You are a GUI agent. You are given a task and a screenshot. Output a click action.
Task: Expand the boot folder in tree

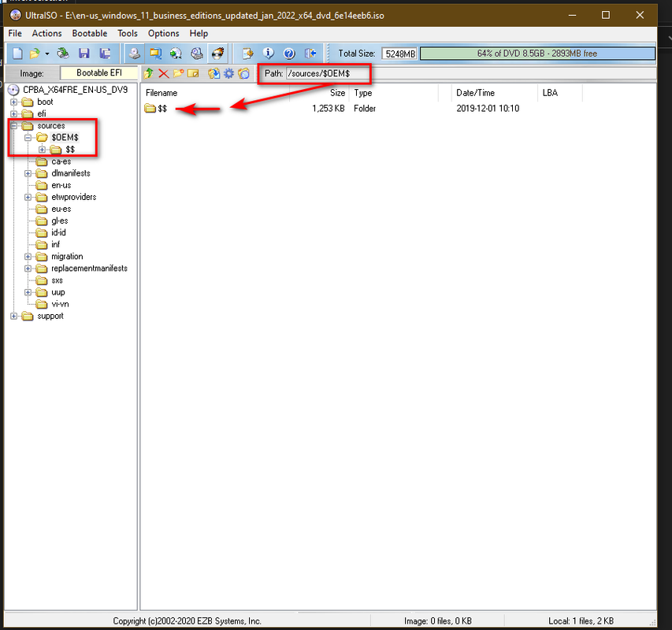tap(13, 102)
